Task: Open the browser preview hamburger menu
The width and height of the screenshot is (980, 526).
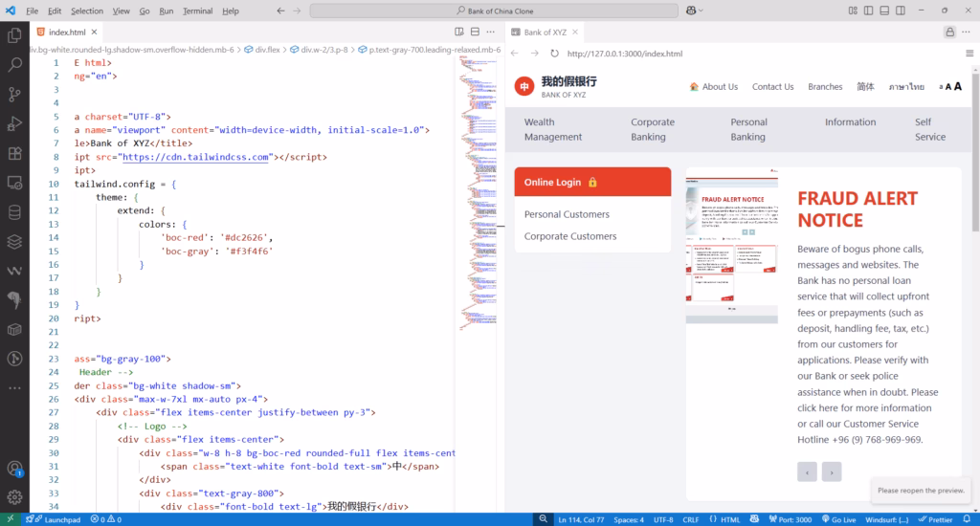Action: pyautogui.click(x=969, y=54)
